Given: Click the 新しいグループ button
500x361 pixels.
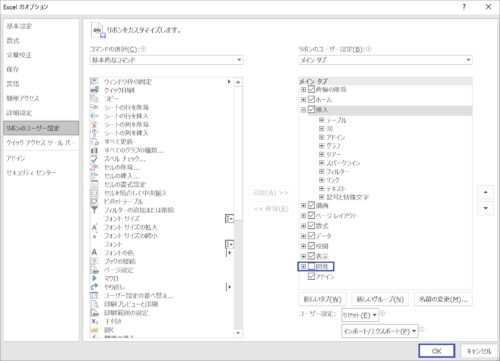Looking at the screenshot, I should [380, 299].
